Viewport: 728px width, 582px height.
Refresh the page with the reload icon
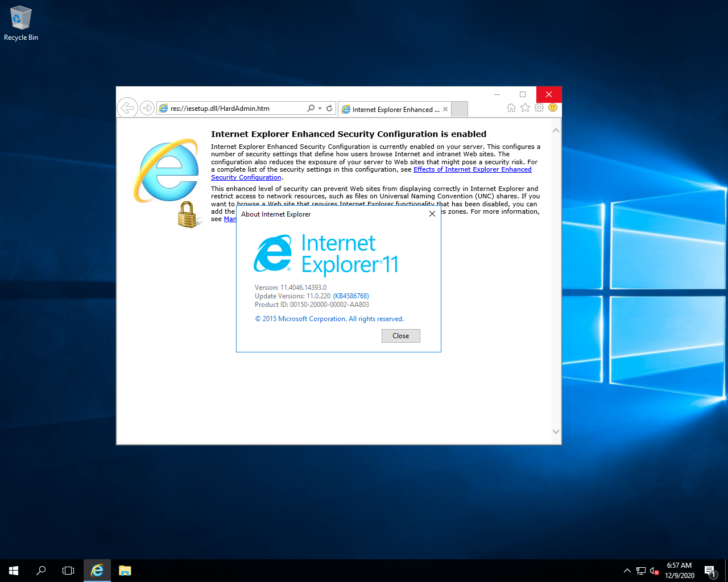[x=329, y=108]
